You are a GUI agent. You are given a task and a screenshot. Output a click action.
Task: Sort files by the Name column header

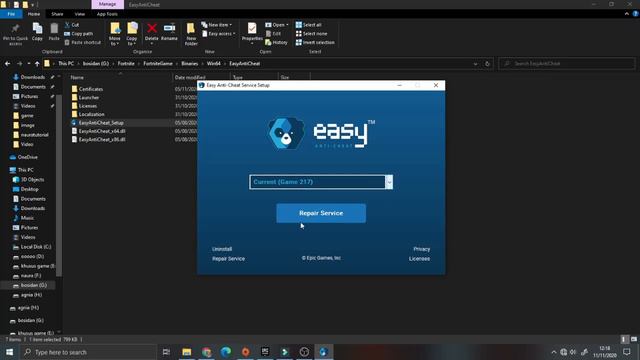[x=77, y=77]
